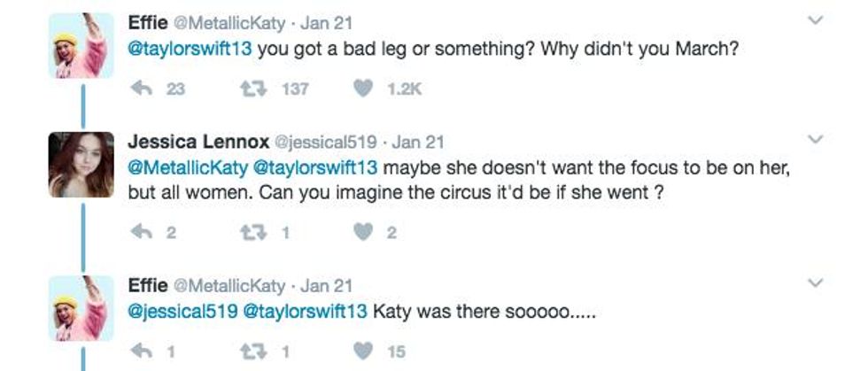Open @taylorswift13 mention in first tweet
The image size is (868, 371).
coord(190,48)
